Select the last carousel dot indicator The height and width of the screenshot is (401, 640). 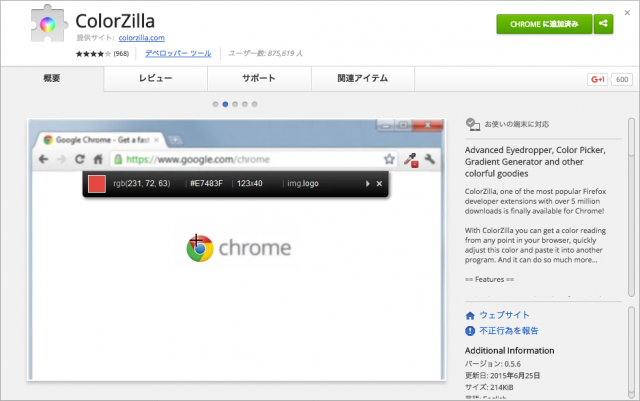coord(255,103)
